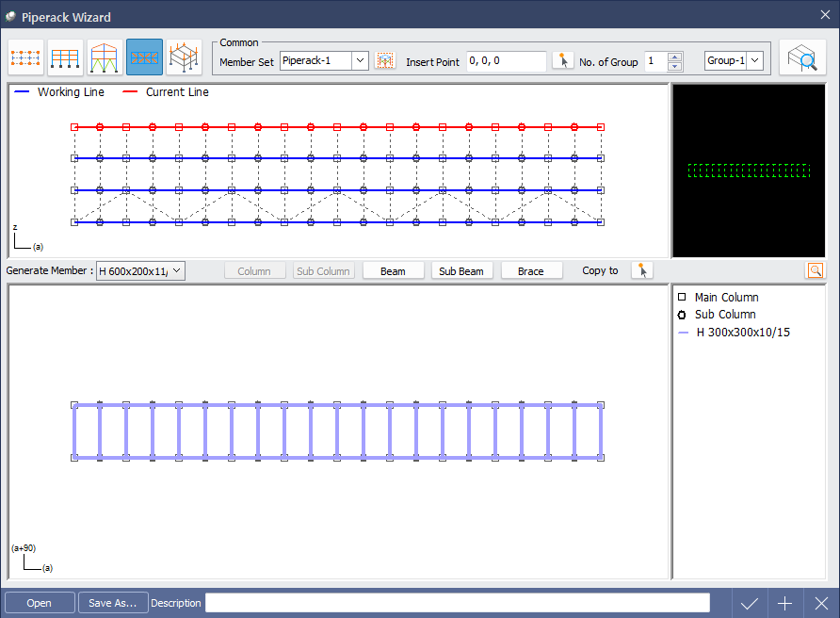The width and height of the screenshot is (840, 618).
Task: Click the Beam button
Action: [x=393, y=271]
